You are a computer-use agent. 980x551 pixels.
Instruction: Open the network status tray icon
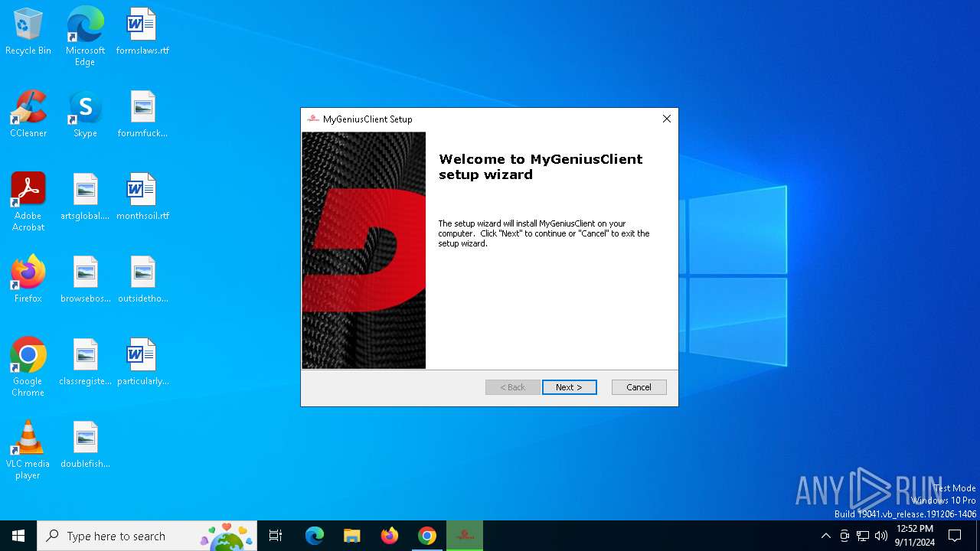[x=863, y=536]
